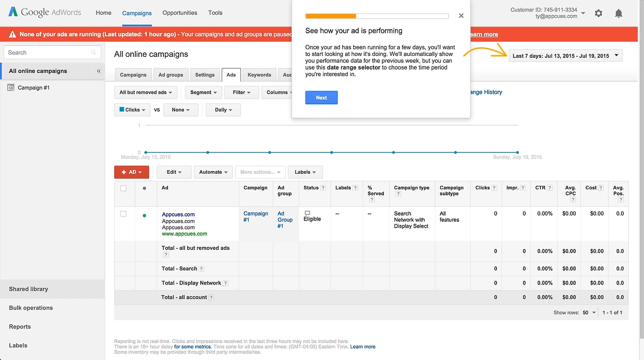Focus the sidebar Search input field

click(x=52, y=52)
